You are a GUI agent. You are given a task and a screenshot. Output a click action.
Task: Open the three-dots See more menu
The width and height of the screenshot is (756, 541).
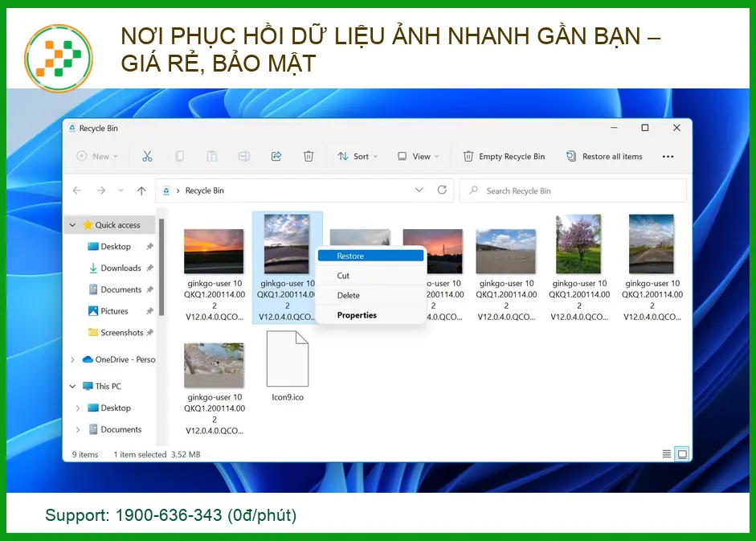(x=668, y=157)
